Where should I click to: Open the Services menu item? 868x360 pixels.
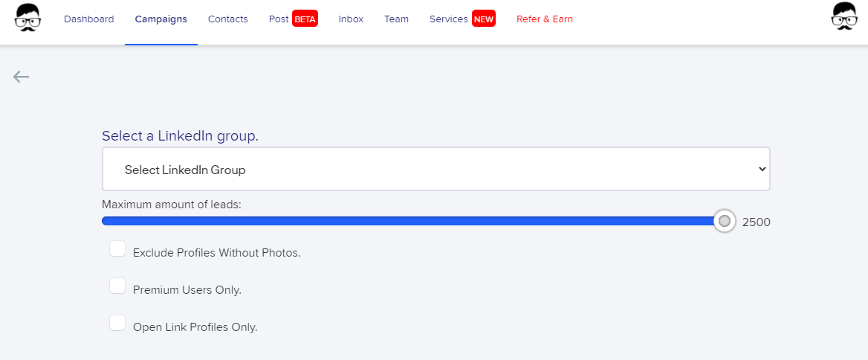pos(449,19)
